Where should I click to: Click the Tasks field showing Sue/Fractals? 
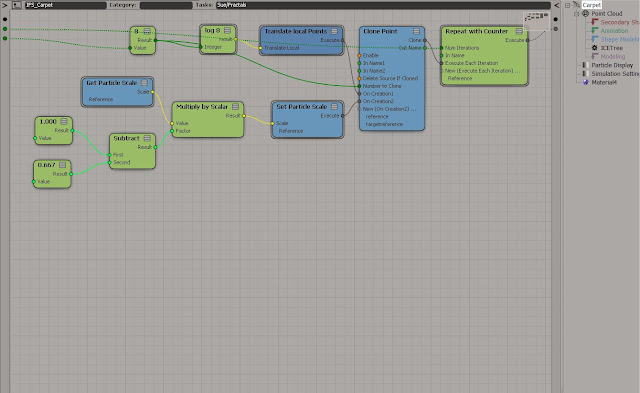(383, 5)
